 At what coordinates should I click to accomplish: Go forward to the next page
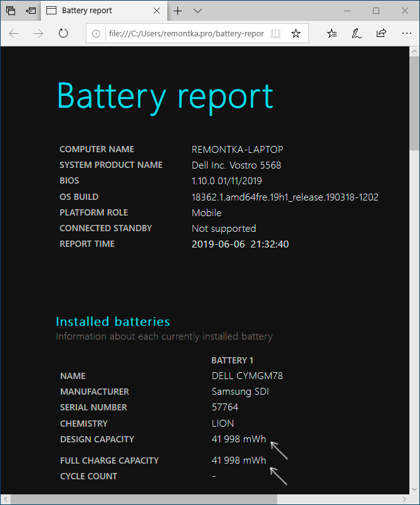point(38,33)
